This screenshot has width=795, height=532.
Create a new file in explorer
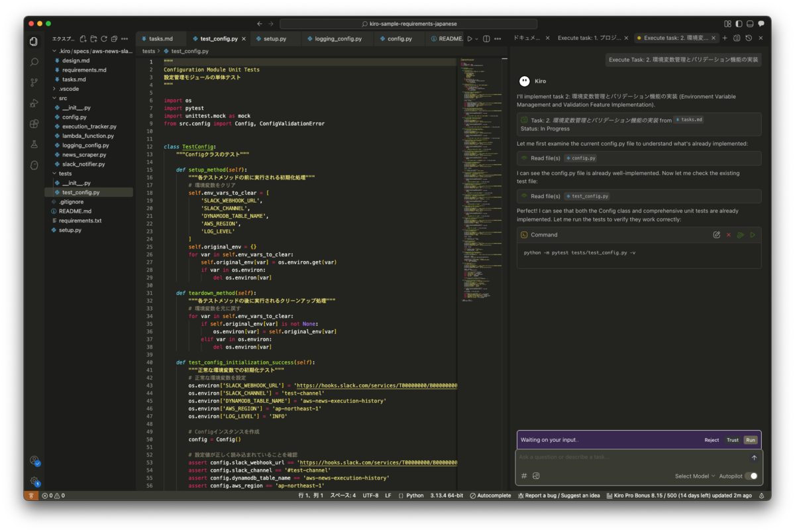tap(83, 38)
